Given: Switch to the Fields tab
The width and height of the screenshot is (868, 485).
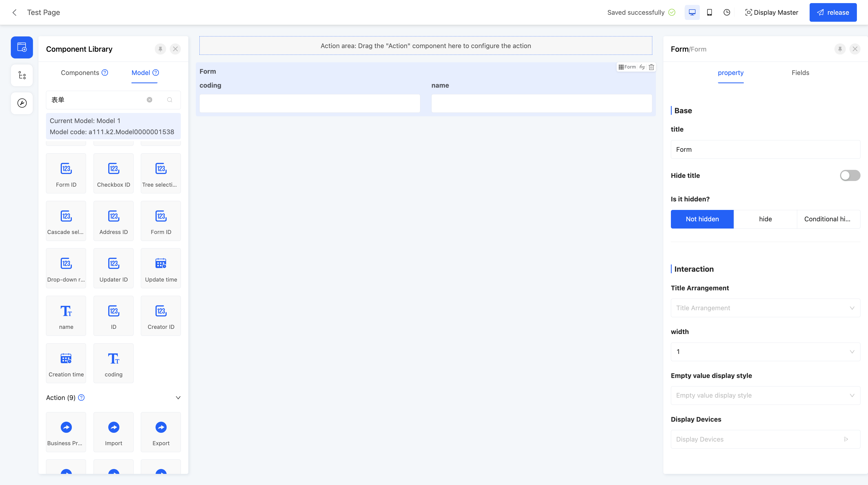Looking at the screenshot, I should [800, 73].
